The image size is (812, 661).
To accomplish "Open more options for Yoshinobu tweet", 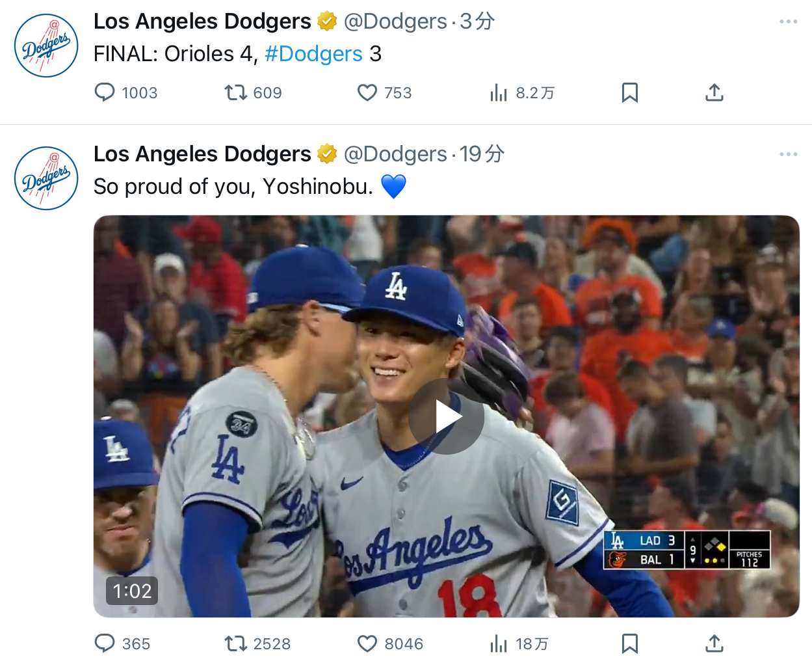I will [x=788, y=154].
